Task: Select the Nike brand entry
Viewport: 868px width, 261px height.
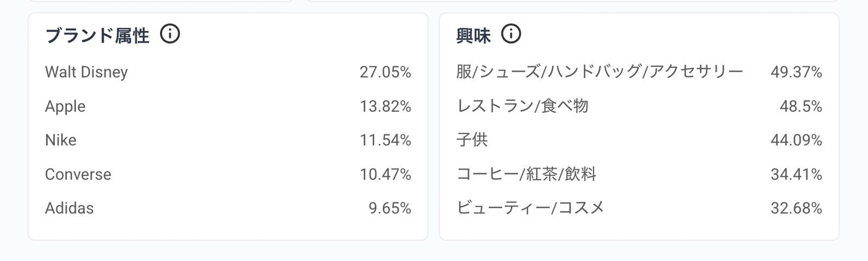Action: point(61,141)
